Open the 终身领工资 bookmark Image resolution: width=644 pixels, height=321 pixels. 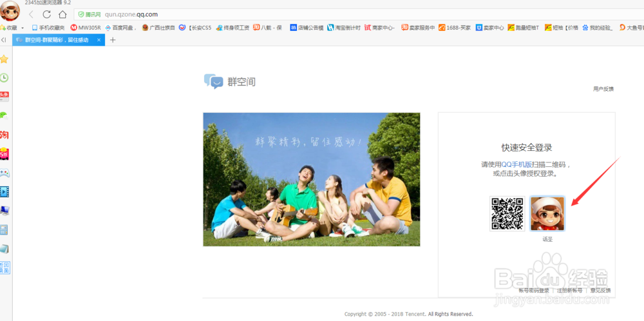233,28
